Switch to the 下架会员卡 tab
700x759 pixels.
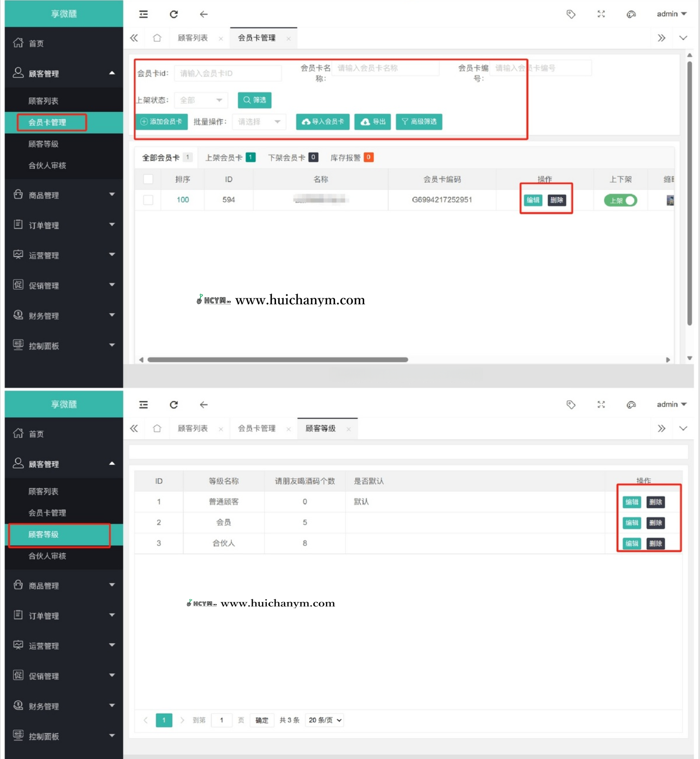click(292, 158)
